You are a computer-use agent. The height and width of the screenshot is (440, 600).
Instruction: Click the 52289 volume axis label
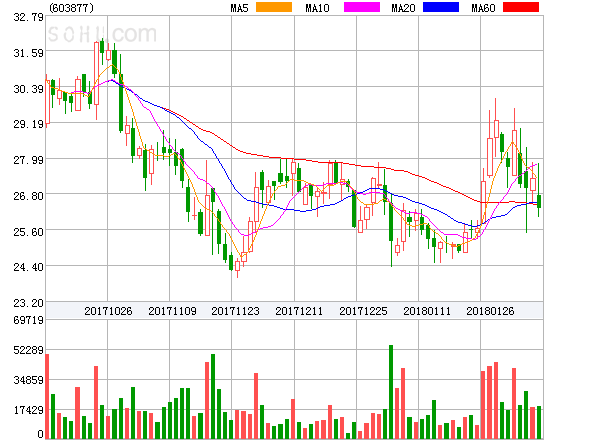[29, 350]
